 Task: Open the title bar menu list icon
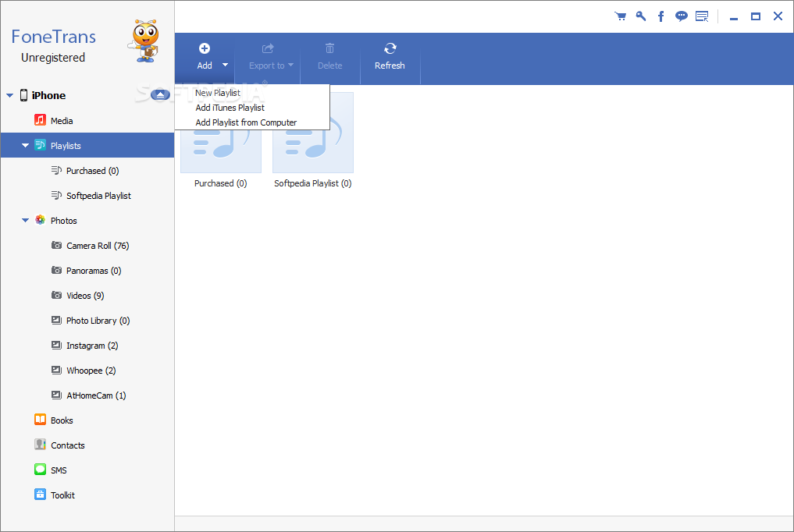pos(702,16)
